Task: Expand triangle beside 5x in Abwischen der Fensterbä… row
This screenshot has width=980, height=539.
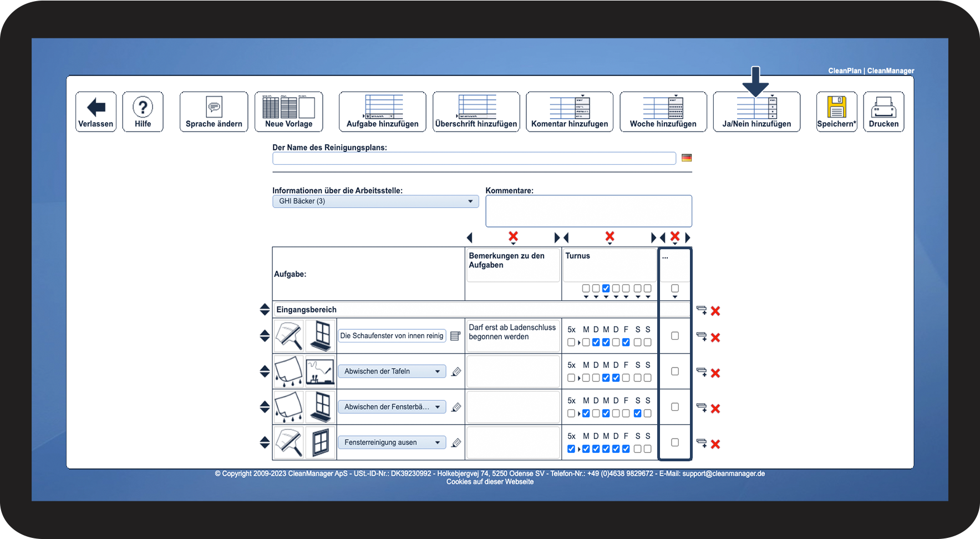Action: (579, 414)
